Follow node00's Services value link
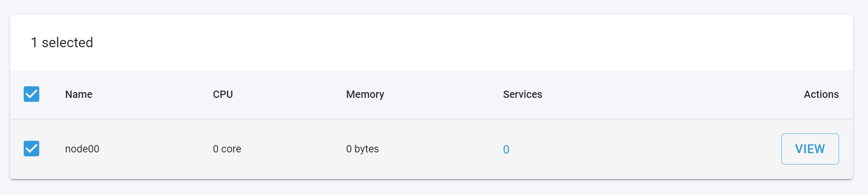Viewport: 868px width, 195px height. pyautogui.click(x=506, y=149)
